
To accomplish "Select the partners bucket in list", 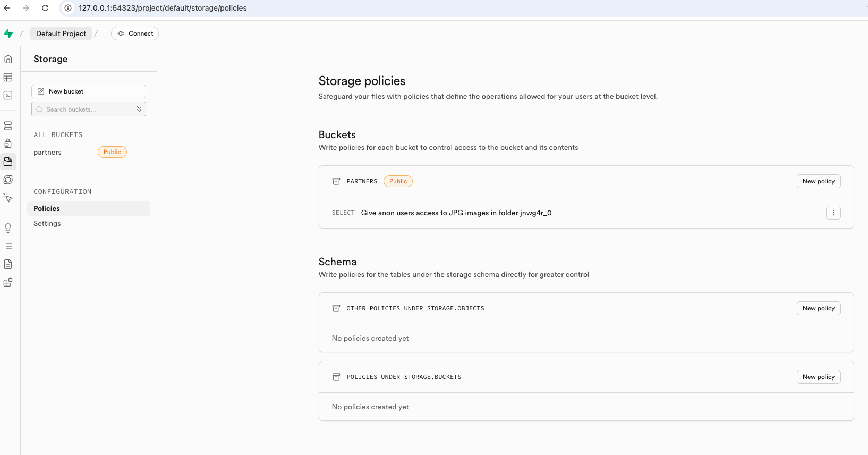I will 48,153.
